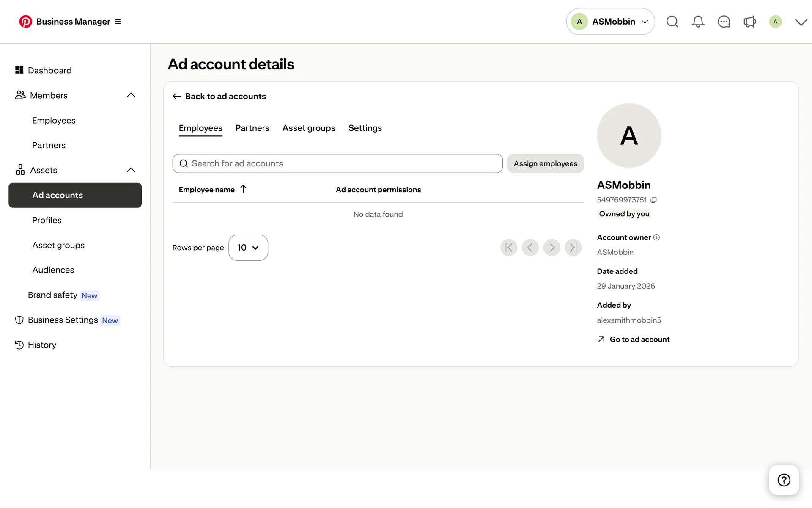Click the search magnifier icon in header
The height and width of the screenshot is (508, 812).
point(672,22)
